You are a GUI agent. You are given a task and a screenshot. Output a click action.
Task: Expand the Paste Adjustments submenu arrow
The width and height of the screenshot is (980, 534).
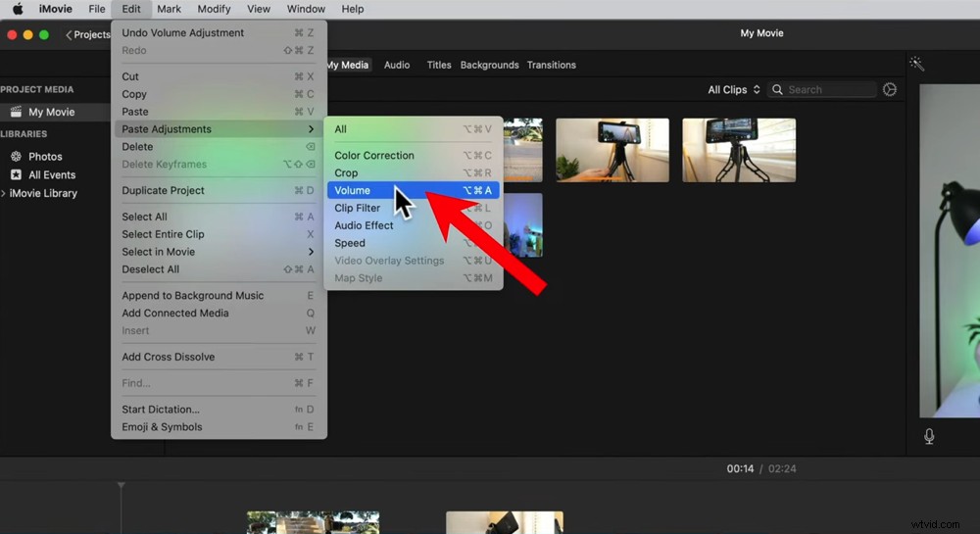tap(312, 128)
